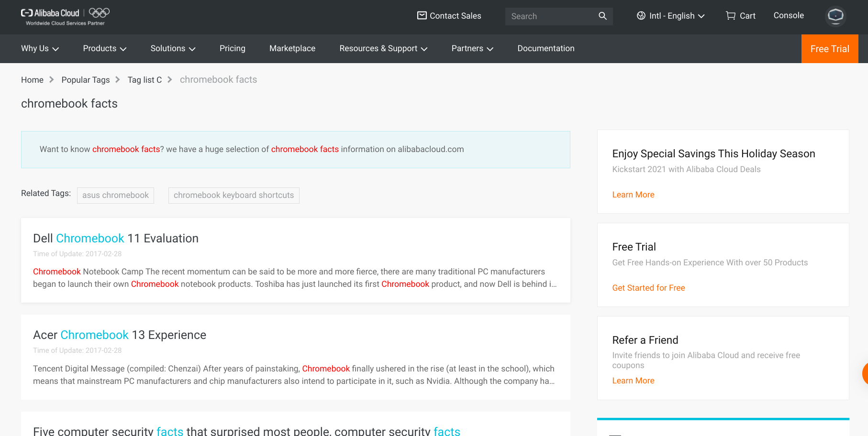Screen dimensions: 868x436
Task: Click the Contact Sales envelope icon
Action: click(x=422, y=16)
